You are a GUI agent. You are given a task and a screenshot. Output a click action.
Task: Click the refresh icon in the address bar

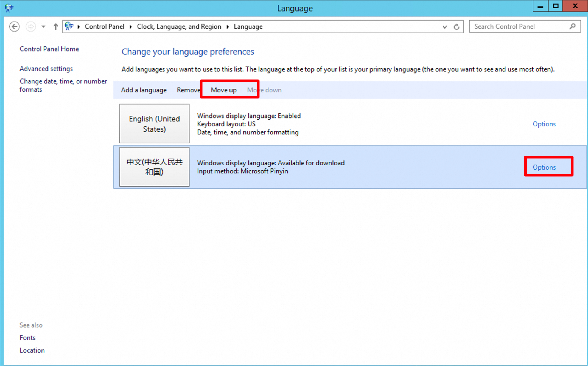pyautogui.click(x=457, y=27)
